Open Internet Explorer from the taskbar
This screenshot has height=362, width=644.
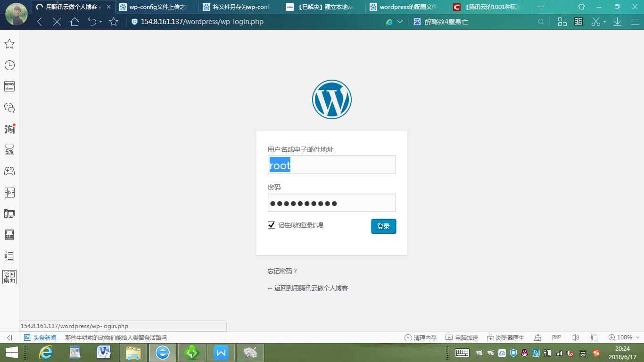(x=46, y=352)
